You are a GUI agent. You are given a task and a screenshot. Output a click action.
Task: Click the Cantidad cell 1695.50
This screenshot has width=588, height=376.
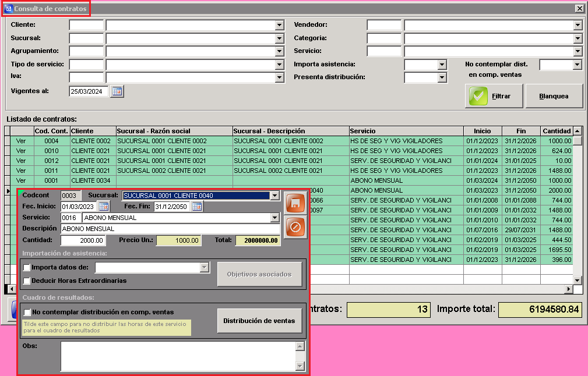pos(557,250)
